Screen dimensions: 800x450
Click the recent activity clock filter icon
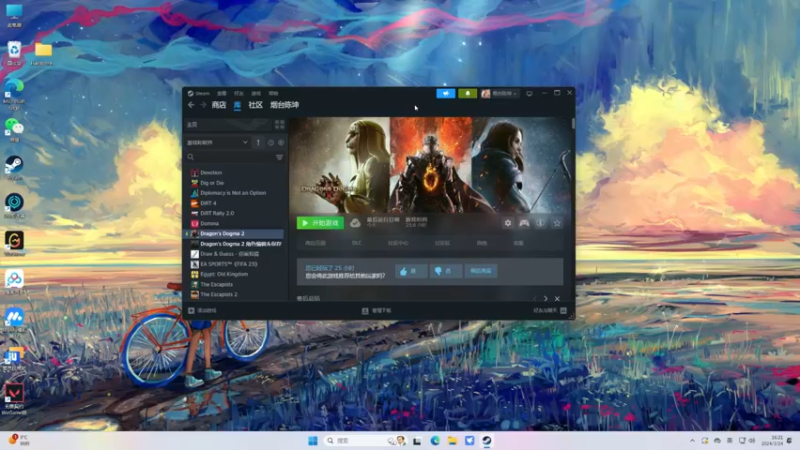click(271, 143)
